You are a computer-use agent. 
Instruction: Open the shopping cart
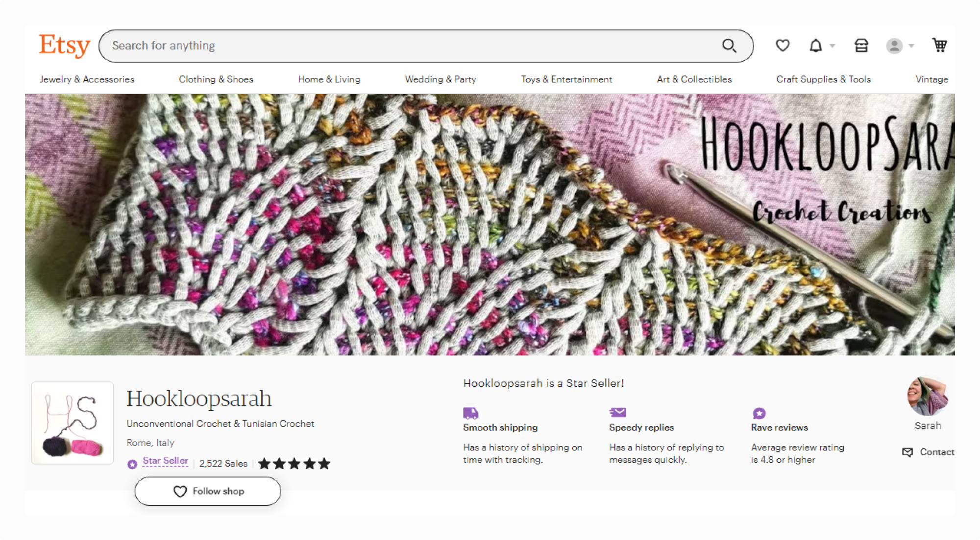click(x=939, y=45)
